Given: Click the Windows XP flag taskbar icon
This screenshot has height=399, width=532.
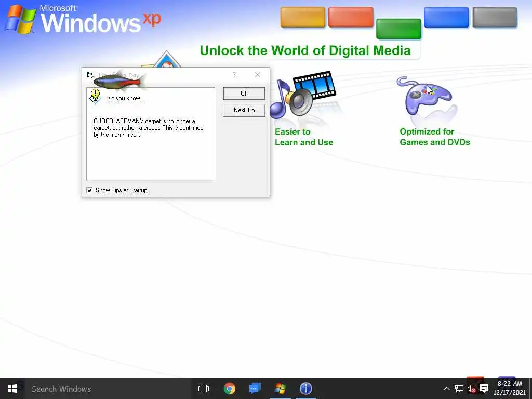Looking at the screenshot, I should point(280,389).
